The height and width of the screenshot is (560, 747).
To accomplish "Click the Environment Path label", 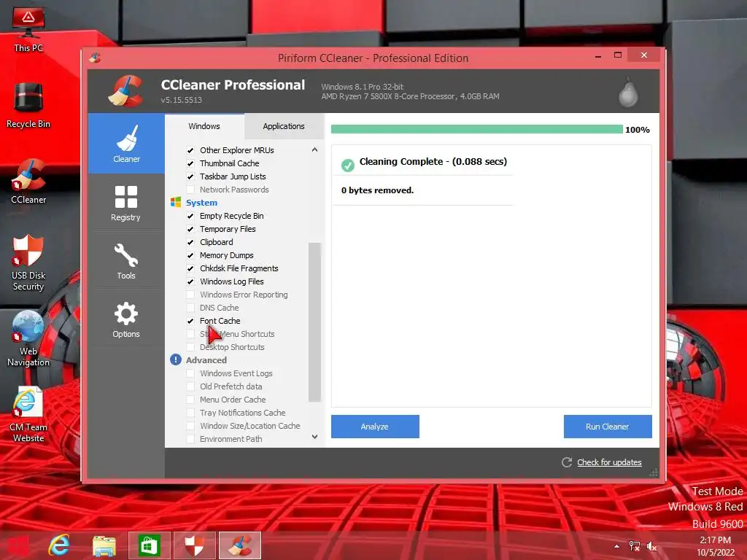I will tap(231, 438).
